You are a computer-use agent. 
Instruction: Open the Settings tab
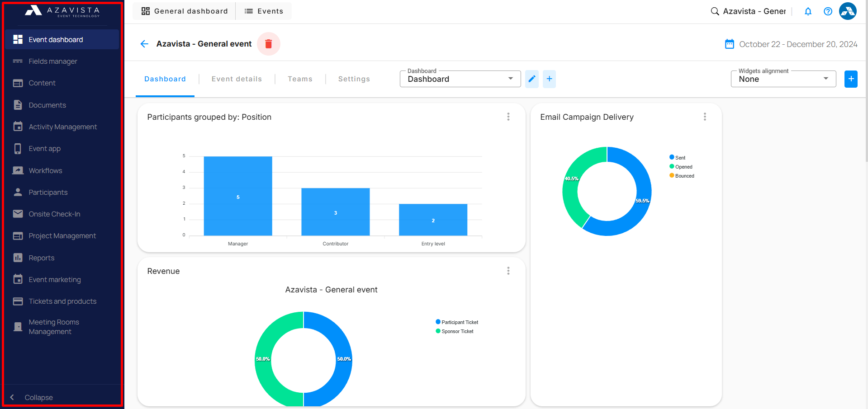(354, 79)
